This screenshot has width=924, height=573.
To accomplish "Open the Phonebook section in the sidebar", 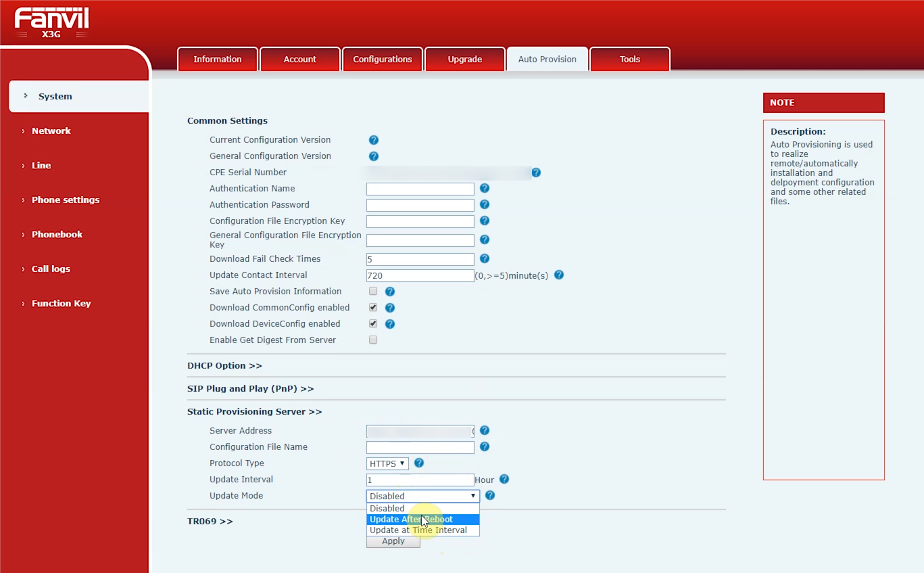I will 58,234.
